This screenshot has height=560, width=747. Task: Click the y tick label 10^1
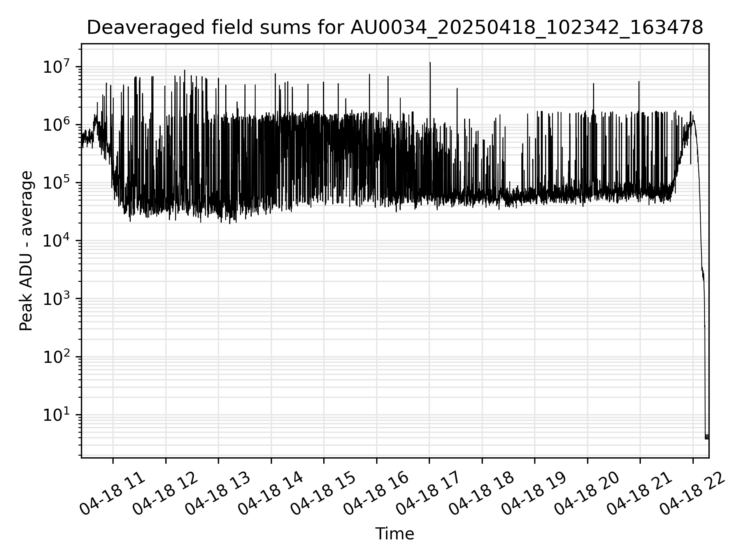click(57, 414)
